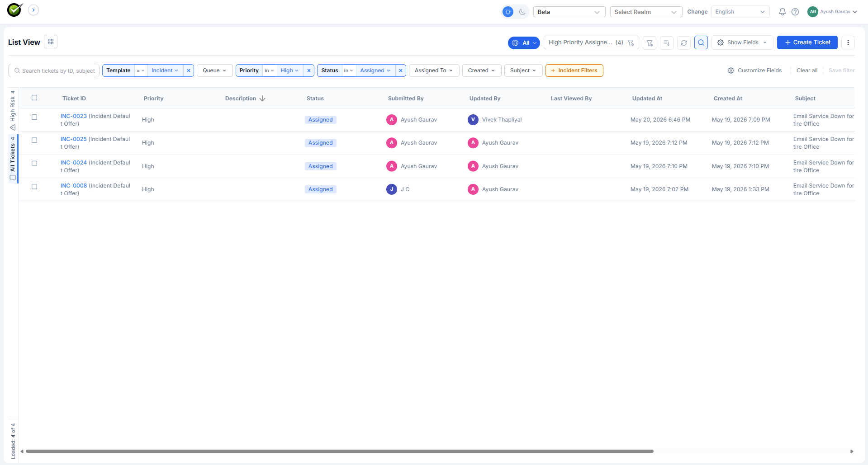868x465 pixels.
Task: Click Ayush Gaurav avatar in INC-0023 row
Action: (392, 120)
